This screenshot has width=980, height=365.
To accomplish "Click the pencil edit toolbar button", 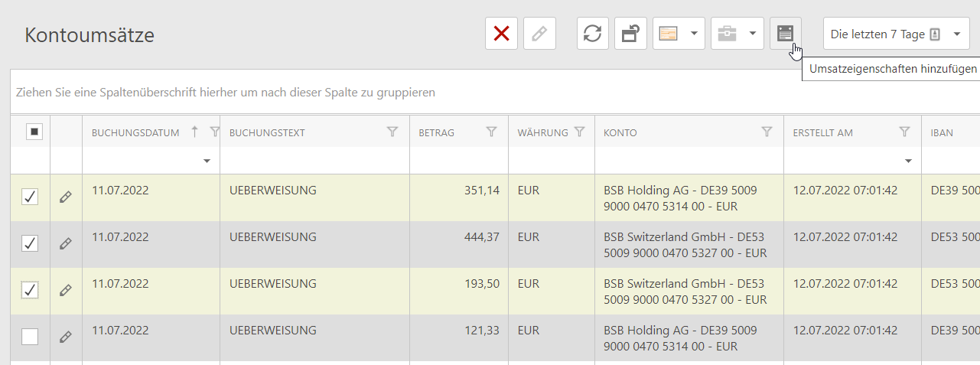I will (539, 34).
